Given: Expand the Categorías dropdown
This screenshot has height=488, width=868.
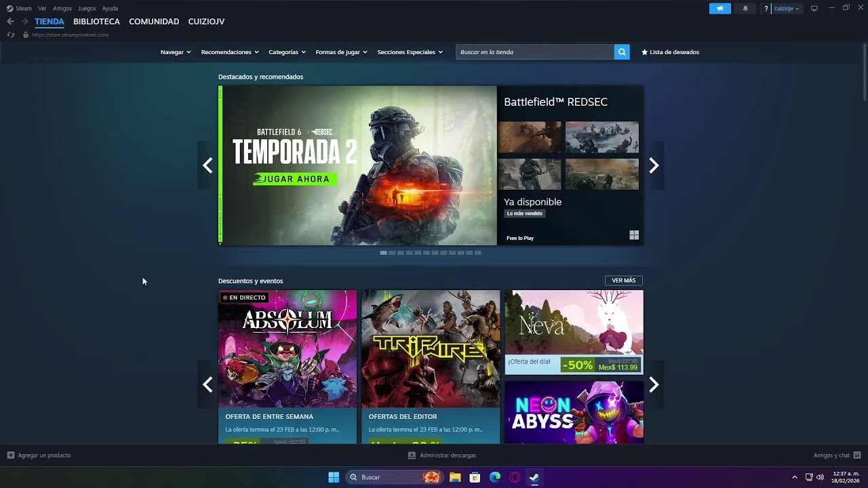Looking at the screenshot, I should click(287, 52).
